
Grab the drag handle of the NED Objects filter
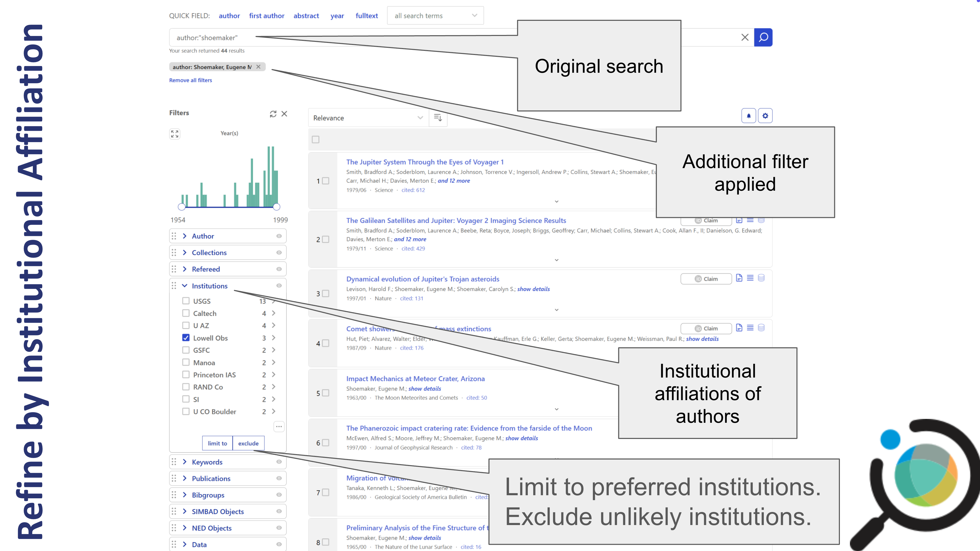pyautogui.click(x=174, y=528)
